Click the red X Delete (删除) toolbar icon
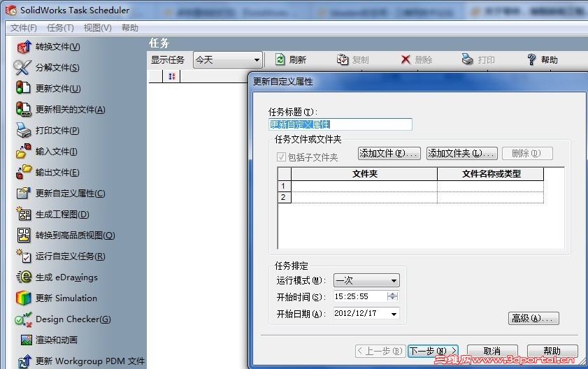This screenshot has width=588, height=369. 406,59
